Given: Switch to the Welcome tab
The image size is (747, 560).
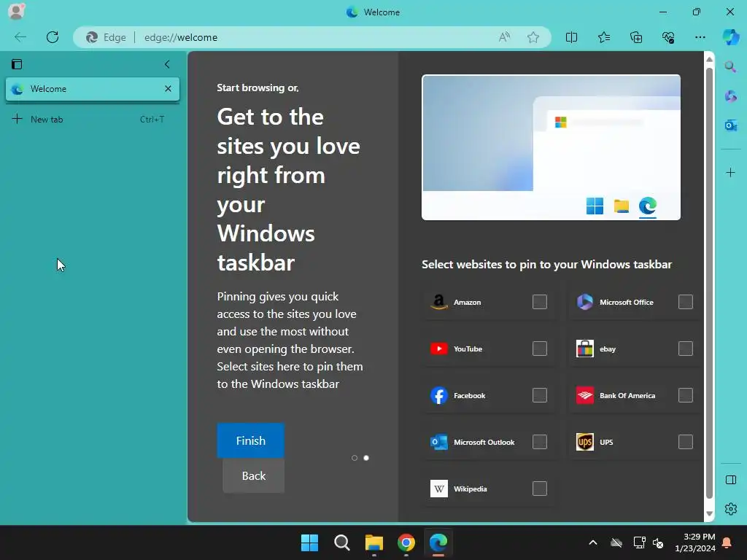Looking at the screenshot, I should point(93,89).
